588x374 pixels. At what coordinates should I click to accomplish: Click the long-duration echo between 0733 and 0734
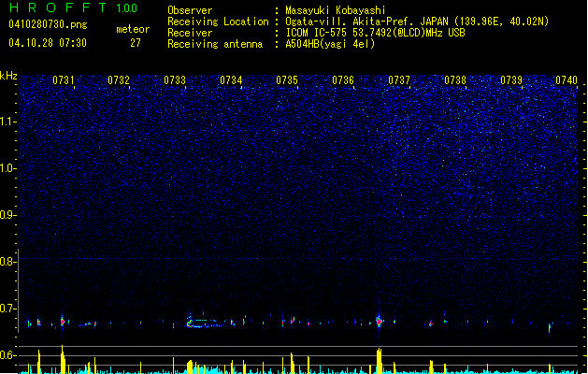[x=206, y=323]
